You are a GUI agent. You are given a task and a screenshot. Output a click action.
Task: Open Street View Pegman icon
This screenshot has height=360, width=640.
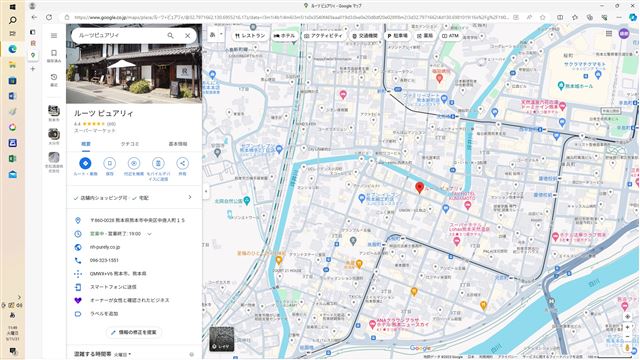(x=627, y=348)
